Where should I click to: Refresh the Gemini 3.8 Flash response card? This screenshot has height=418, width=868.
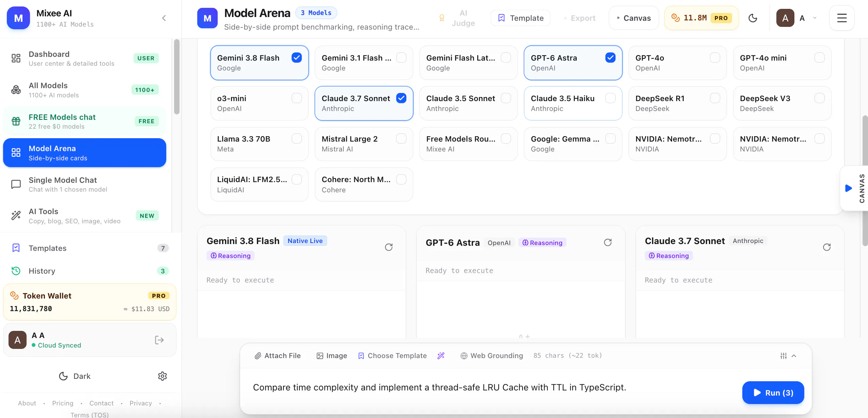[x=389, y=247]
